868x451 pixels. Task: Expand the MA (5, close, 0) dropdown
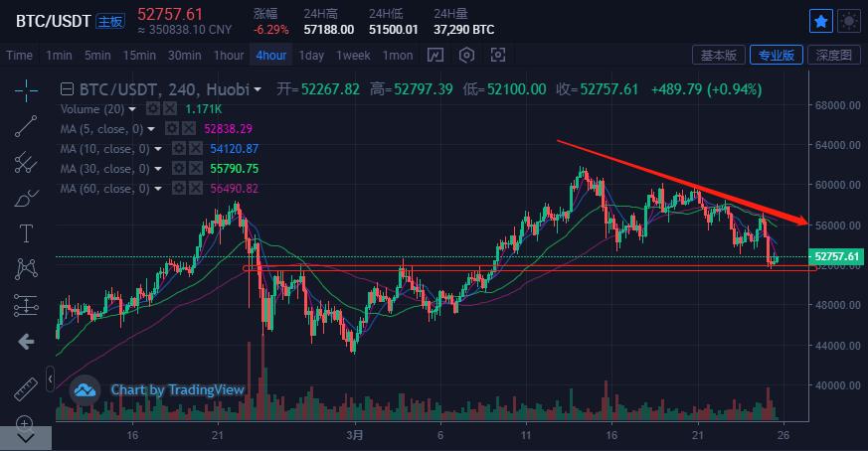[x=151, y=129]
